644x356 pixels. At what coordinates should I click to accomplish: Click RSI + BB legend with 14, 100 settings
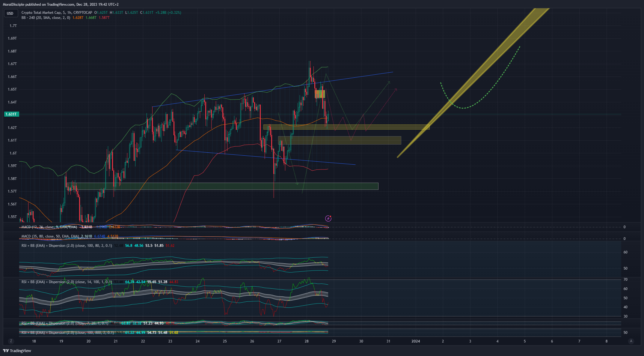click(67, 282)
